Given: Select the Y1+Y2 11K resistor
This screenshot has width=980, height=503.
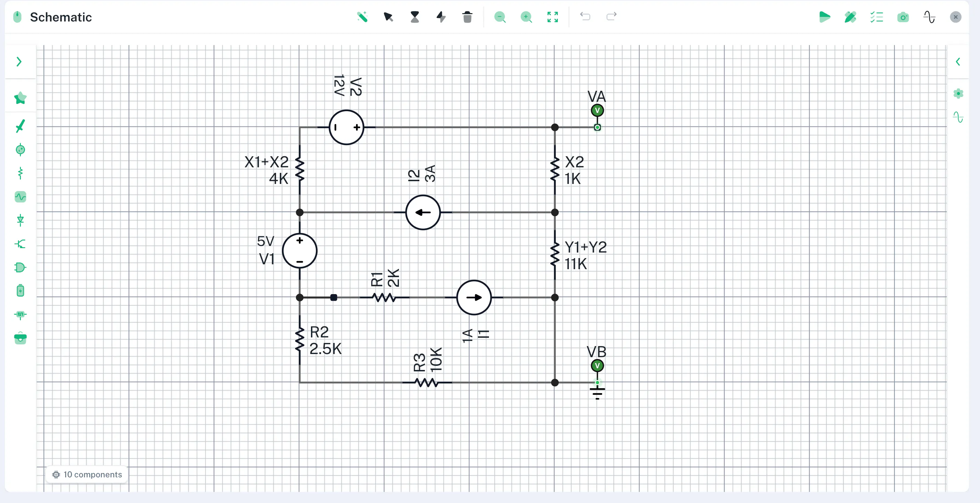Looking at the screenshot, I should 555,255.
